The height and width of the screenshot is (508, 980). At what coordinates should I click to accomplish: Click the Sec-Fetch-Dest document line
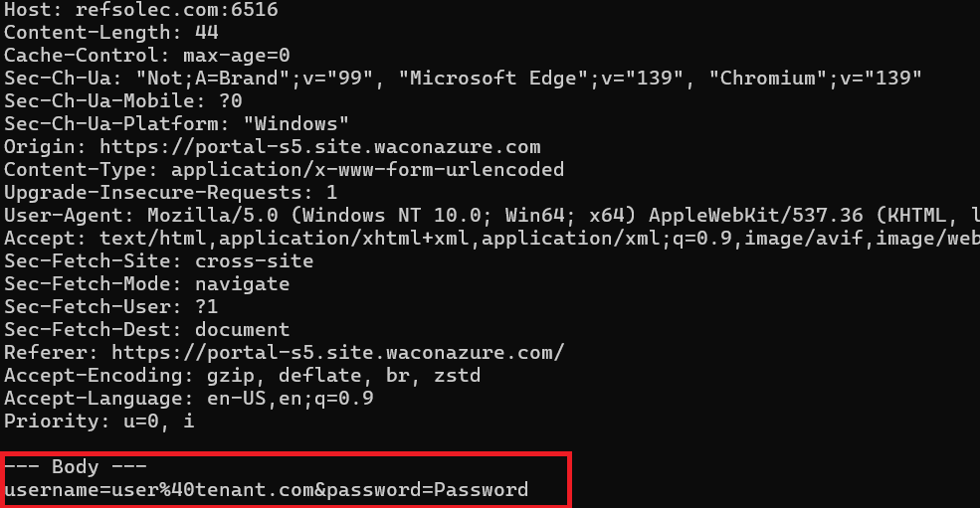146,329
